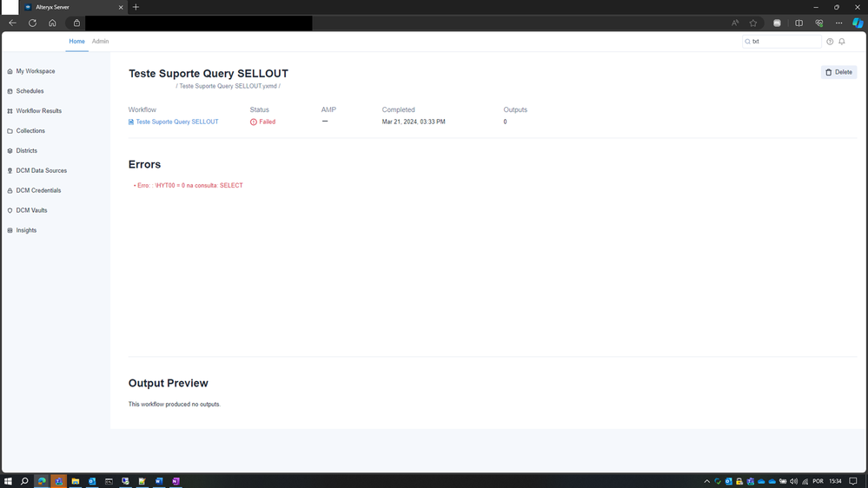Open browser split screen icon
Viewport: 868px width, 488px height.
point(798,23)
